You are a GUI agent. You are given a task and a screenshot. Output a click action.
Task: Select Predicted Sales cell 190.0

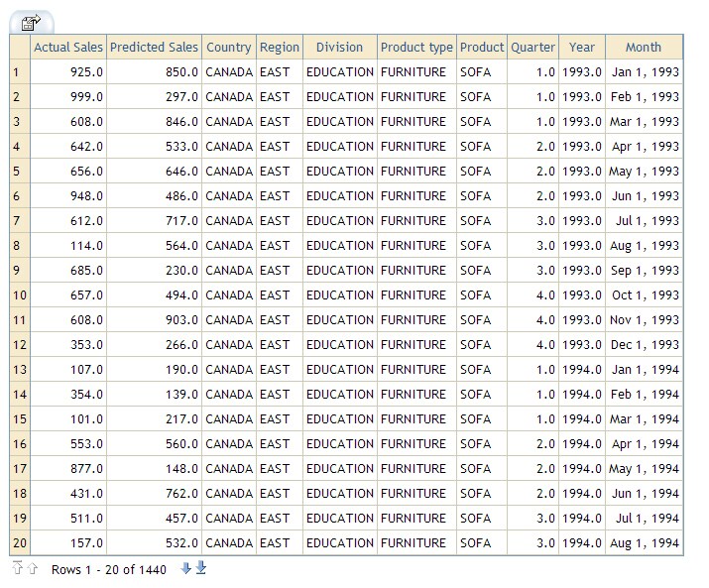154,370
